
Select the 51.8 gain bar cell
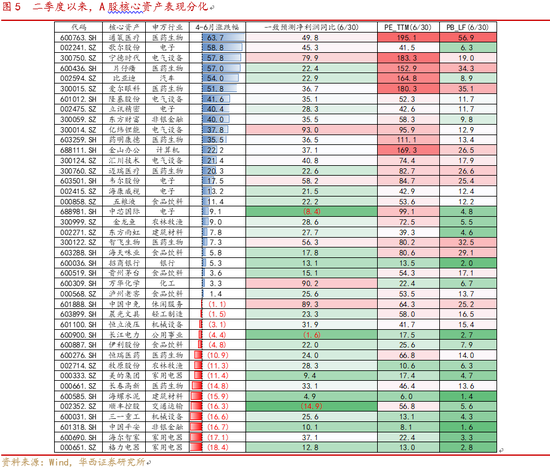coord(217,89)
